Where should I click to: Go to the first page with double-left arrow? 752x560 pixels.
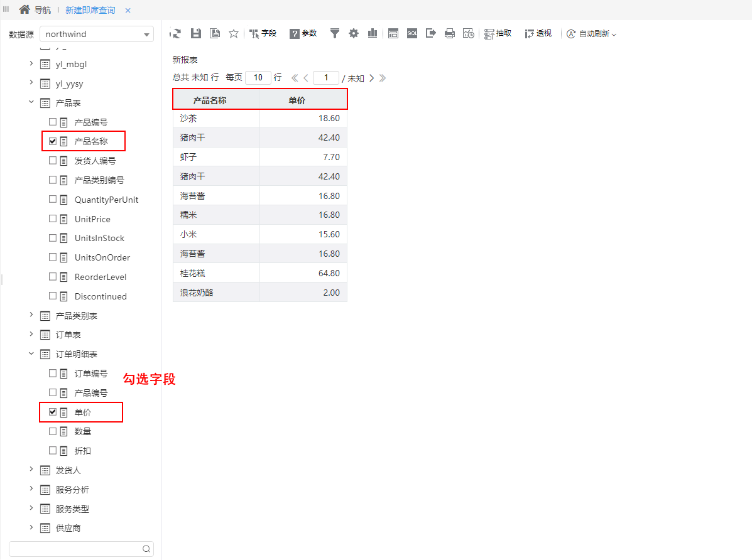[295, 78]
